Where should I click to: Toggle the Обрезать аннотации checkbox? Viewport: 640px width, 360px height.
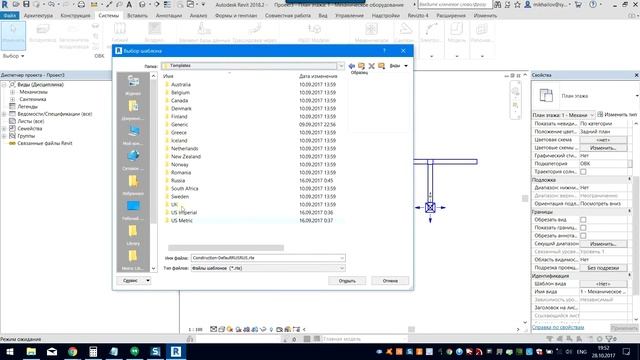tap(583, 236)
